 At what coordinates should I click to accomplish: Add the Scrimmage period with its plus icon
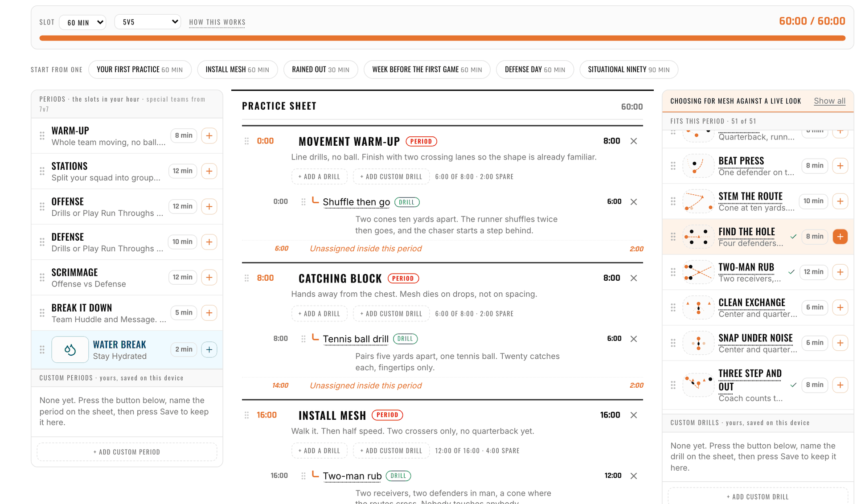click(209, 277)
